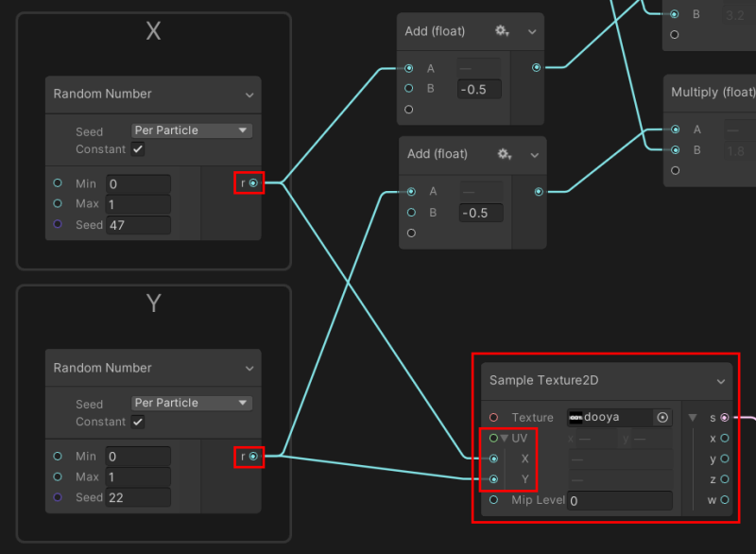The image size is (756, 554).
Task: Click Min field value 0 in X Random Number
Action: (x=138, y=183)
